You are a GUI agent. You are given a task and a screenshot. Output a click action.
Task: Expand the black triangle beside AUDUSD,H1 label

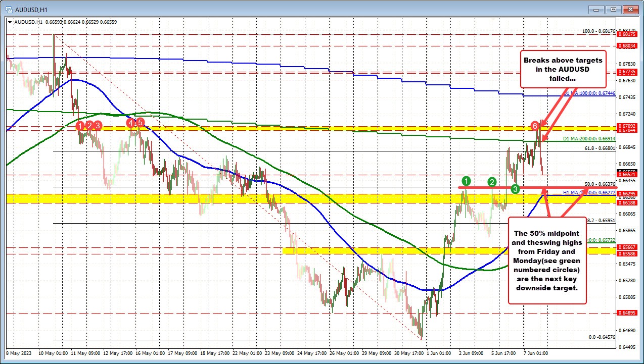click(x=10, y=22)
